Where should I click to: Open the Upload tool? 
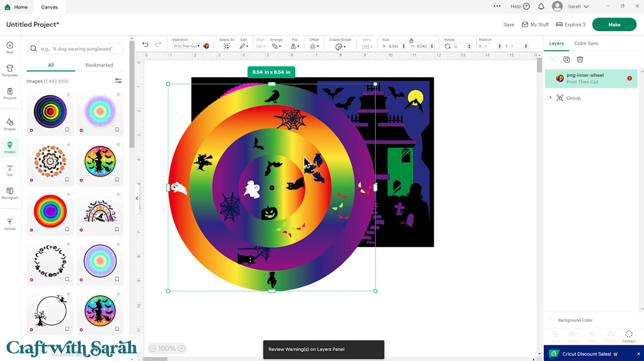(9, 224)
